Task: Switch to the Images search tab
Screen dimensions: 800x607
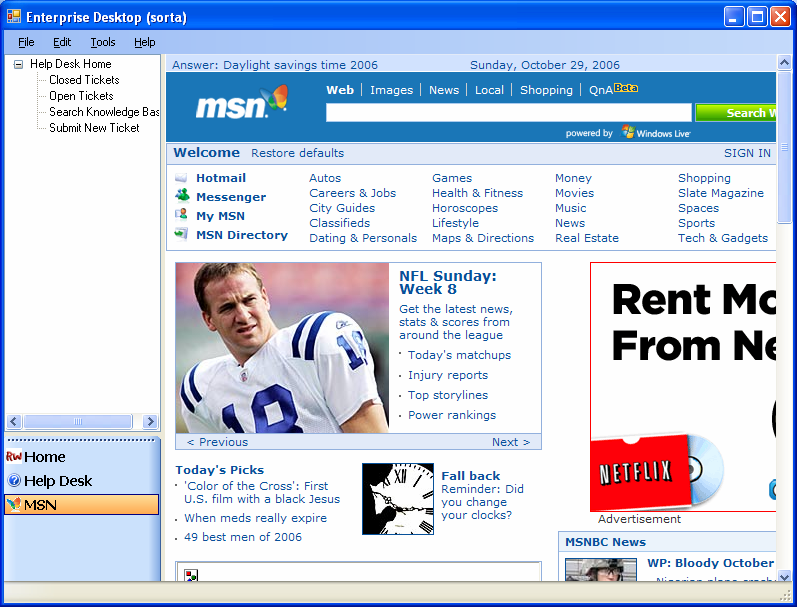Action: click(x=391, y=90)
